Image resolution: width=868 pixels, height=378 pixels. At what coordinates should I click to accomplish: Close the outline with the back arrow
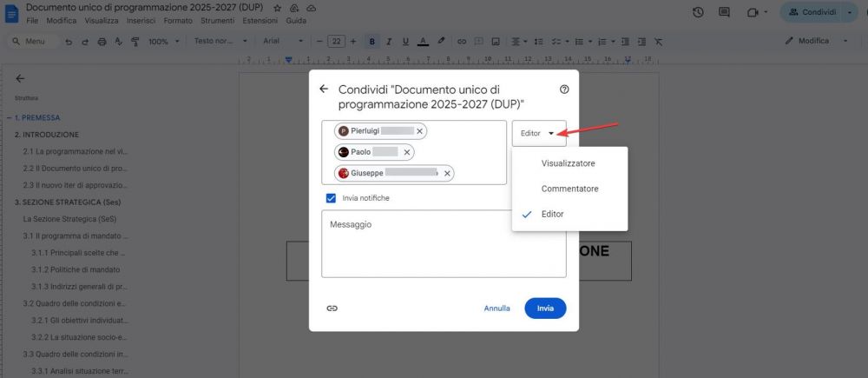point(21,79)
